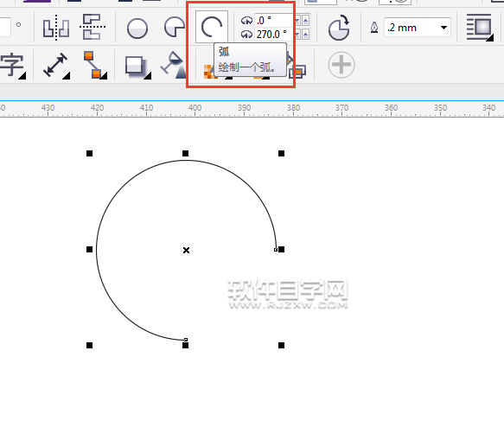The image size is (504, 440).
Task: Expand the Drop Shadow tool flyout triangle
Action: pos(148,76)
